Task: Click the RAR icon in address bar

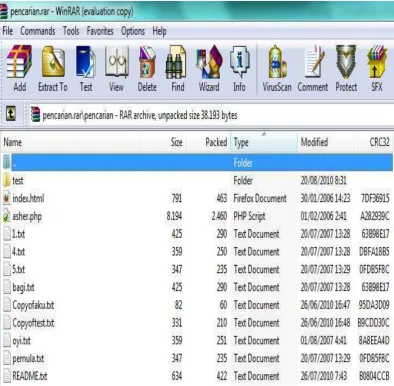Action: click(35, 115)
